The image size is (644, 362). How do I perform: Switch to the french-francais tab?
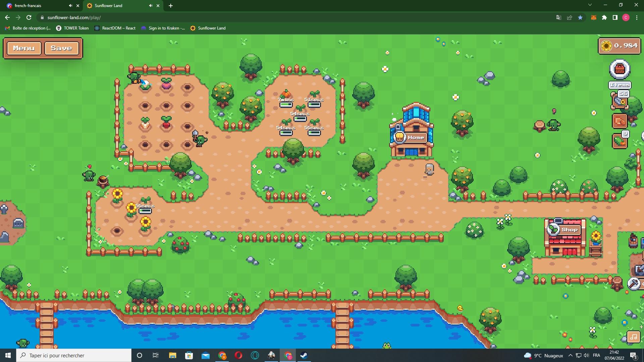(x=37, y=6)
